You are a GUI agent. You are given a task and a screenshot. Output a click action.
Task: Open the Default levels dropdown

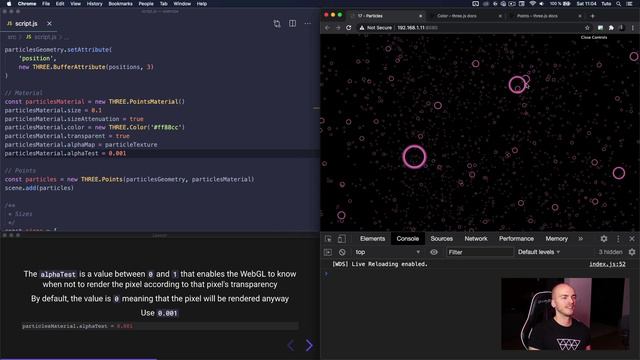[x=539, y=252]
